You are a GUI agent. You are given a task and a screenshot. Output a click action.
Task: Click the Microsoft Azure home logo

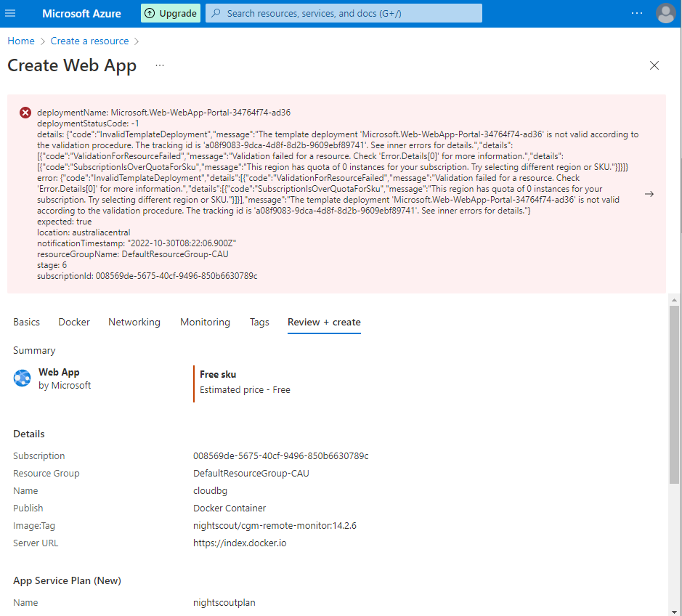81,12
